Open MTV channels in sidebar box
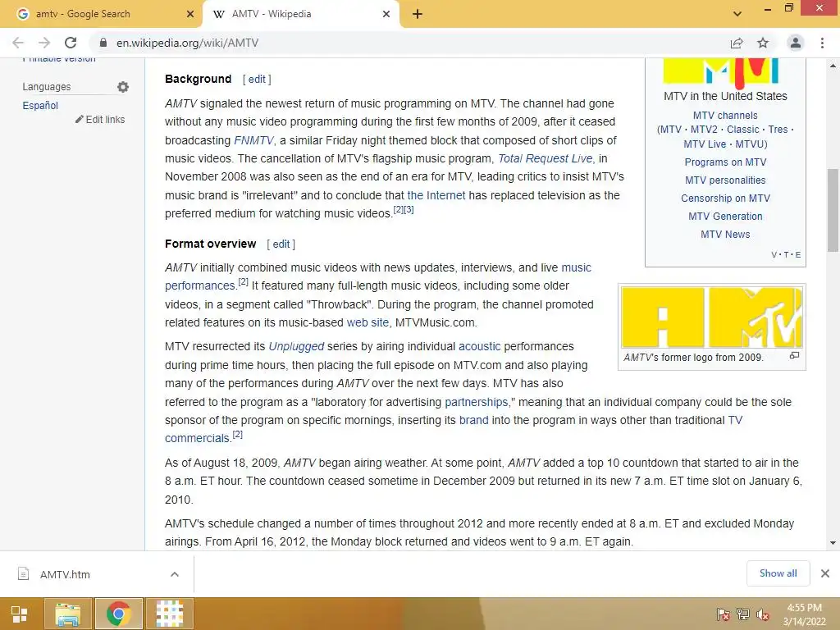 click(725, 116)
